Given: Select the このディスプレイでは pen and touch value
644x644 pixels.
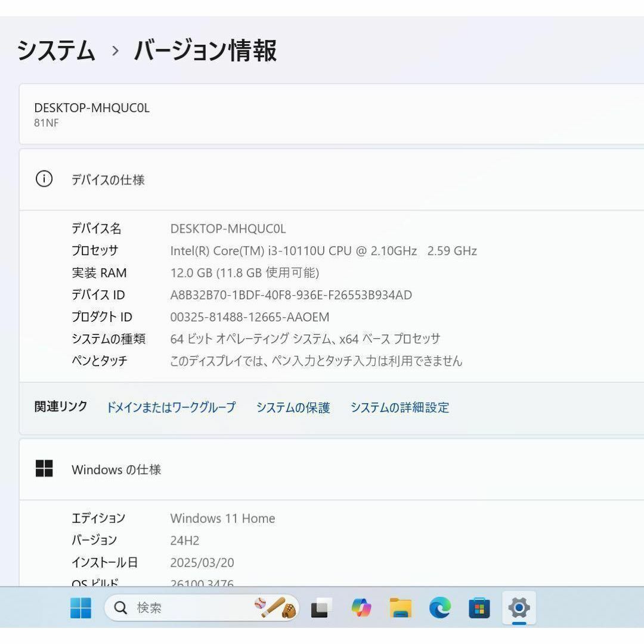Looking at the screenshot, I should coord(316,361).
